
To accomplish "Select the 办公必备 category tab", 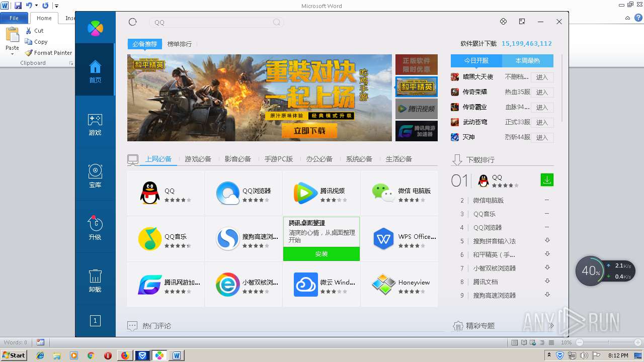I will (x=319, y=159).
